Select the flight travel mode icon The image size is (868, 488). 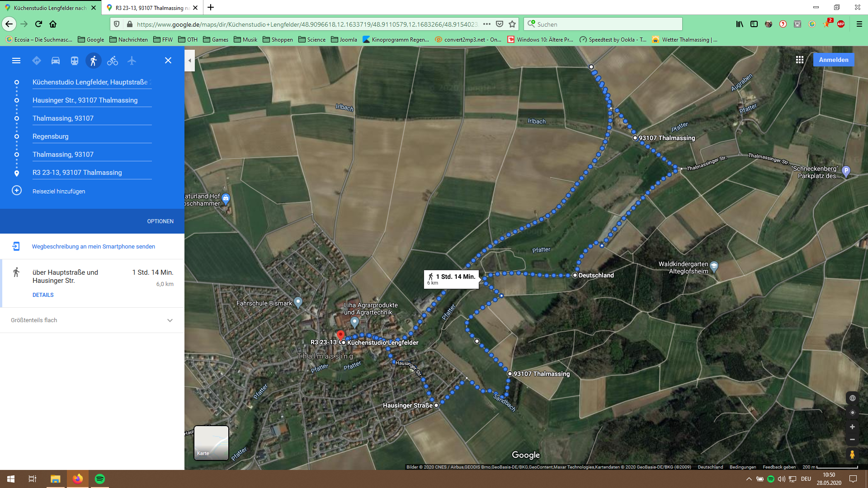(x=132, y=61)
